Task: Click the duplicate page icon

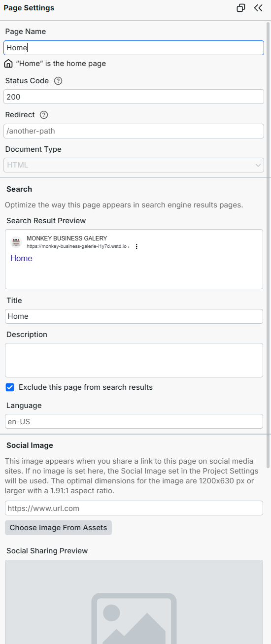Action: pos(241,8)
